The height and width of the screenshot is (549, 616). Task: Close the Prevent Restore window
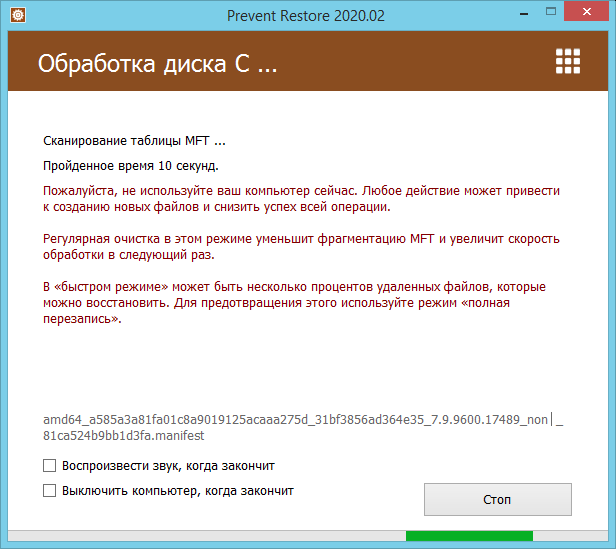click(587, 12)
